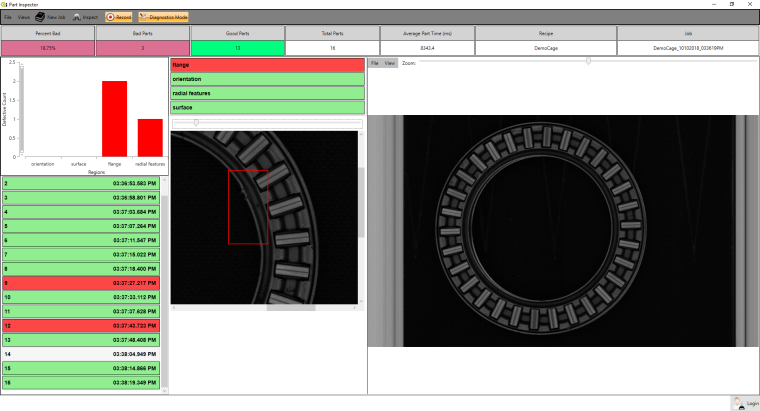
Task: Click the slider above the defect thumbnail
Action: tap(196, 123)
